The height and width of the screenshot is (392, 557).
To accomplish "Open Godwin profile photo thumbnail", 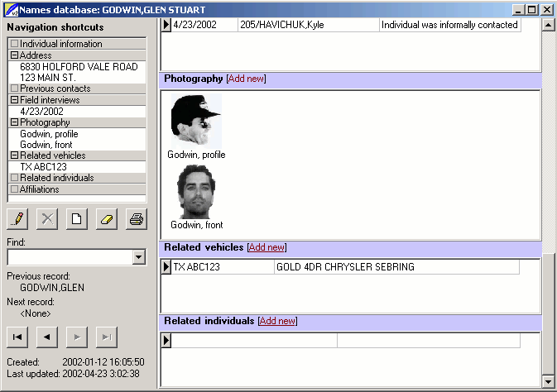I will 196,121.
